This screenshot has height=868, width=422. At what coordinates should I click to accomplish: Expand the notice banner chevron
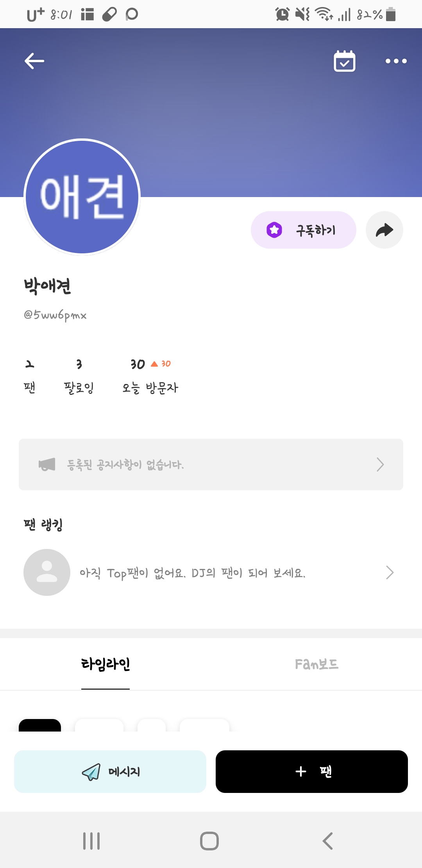click(380, 464)
